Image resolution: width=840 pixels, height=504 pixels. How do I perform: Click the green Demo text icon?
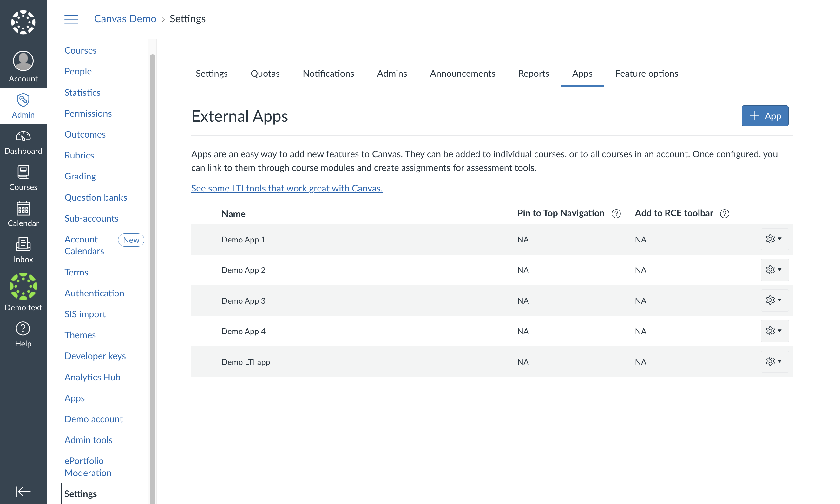(x=23, y=287)
